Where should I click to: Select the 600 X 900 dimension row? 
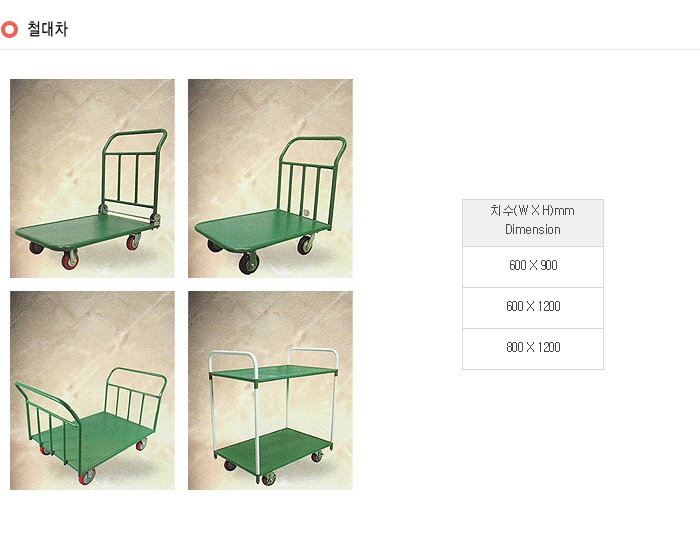point(533,266)
